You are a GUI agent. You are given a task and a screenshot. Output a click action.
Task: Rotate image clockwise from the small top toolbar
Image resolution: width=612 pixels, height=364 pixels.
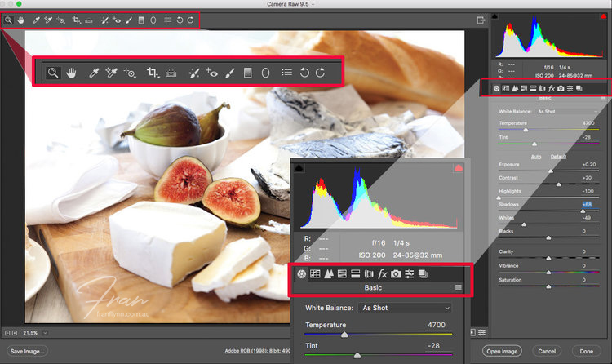pyautogui.click(x=190, y=20)
